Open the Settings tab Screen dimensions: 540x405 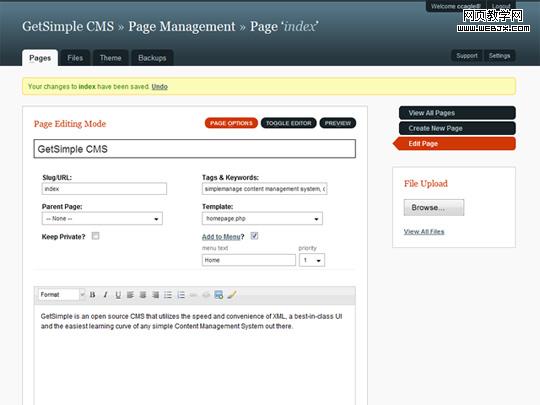[x=499, y=56]
